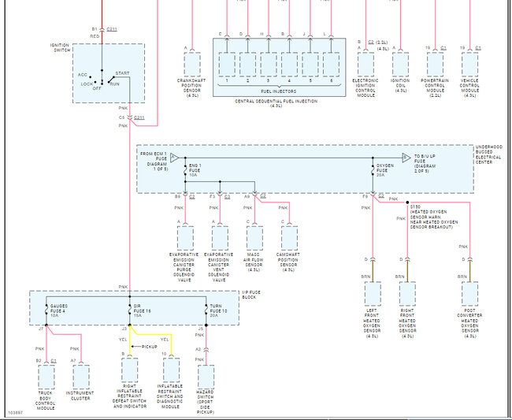The width and height of the screenshot is (512, 420).
Task: Select the SIR FUSE 16 15A label
Action: 143,311
